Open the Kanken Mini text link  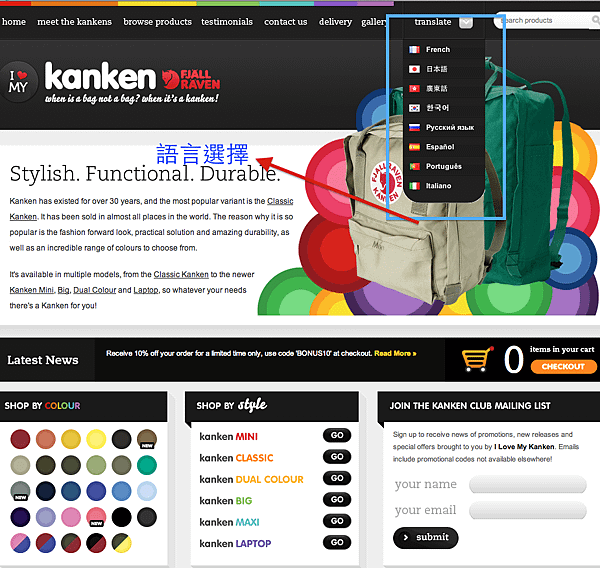pos(31,290)
